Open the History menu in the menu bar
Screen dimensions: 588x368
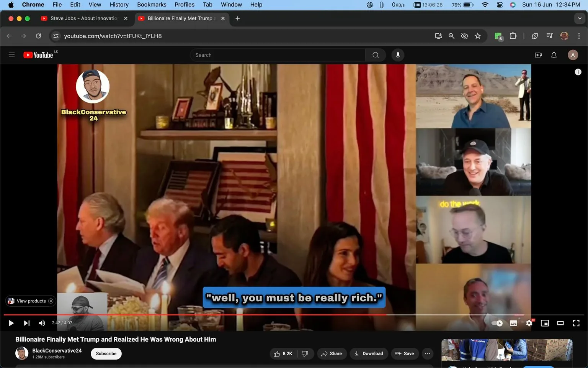click(119, 5)
